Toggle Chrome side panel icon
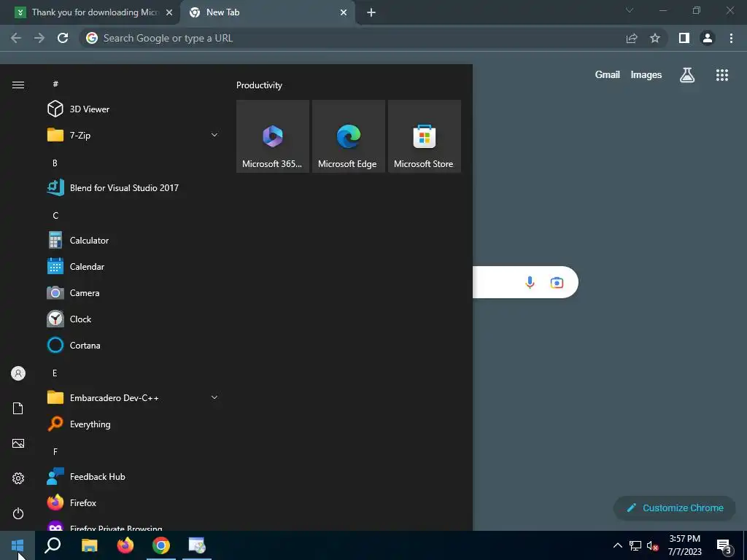The height and width of the screenshot is (560, 747). 684,38
